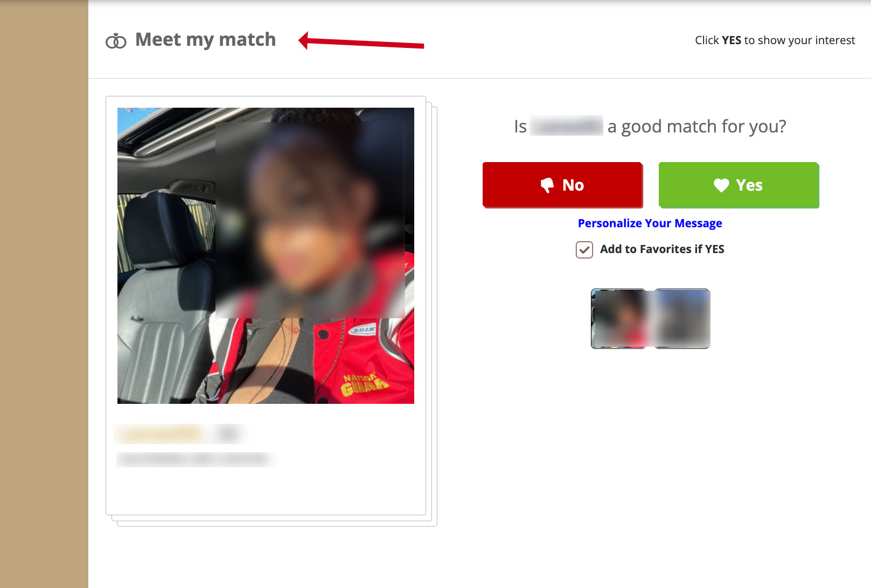Reject this match with the red No button
Image resolution: width=871 pixels, height=588 pixels.
(x=563, y=185)
